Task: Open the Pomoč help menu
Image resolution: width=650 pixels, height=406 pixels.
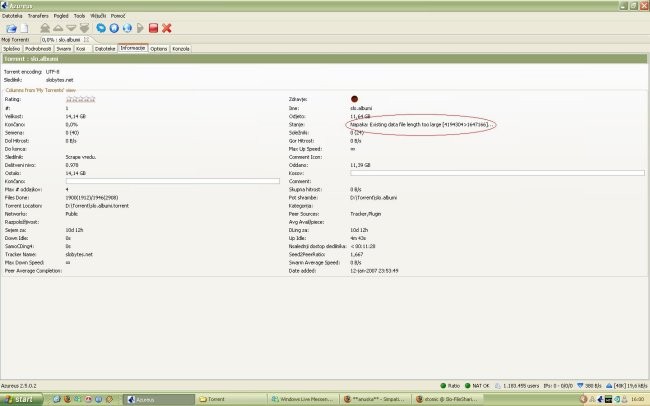Action: [x=118, y=16]
